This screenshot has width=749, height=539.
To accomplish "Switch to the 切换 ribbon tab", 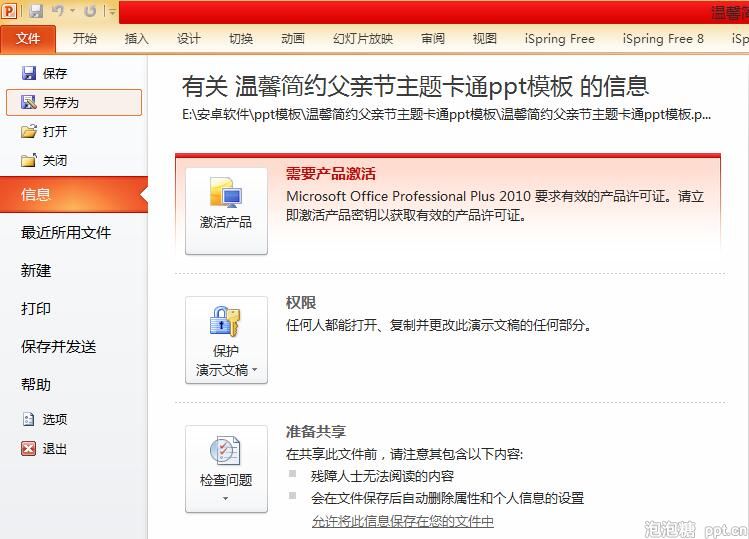I will (241, 39).
